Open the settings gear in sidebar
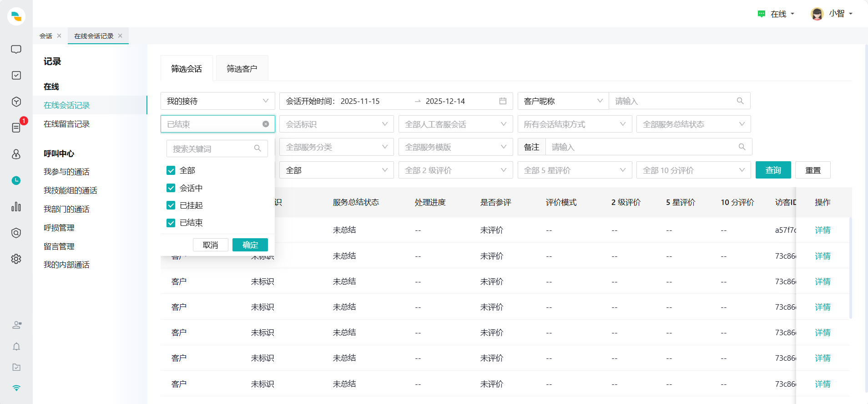 pyautogui.click(x=16, y=259)
